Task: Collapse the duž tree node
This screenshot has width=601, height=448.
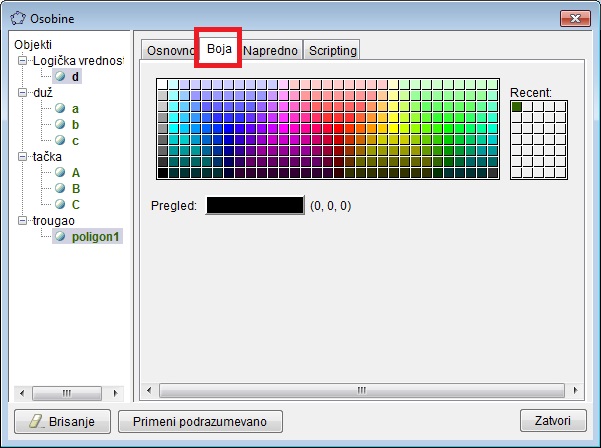Action: (x=23, y=92)
